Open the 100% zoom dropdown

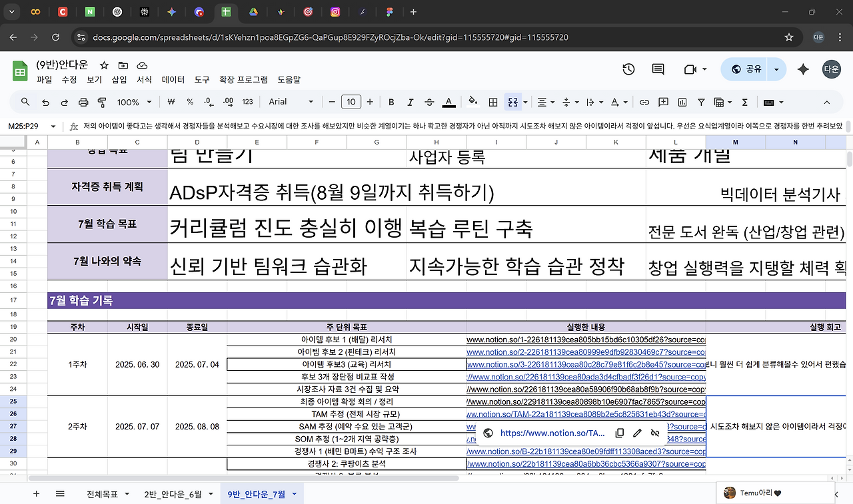tap(133, 102)
